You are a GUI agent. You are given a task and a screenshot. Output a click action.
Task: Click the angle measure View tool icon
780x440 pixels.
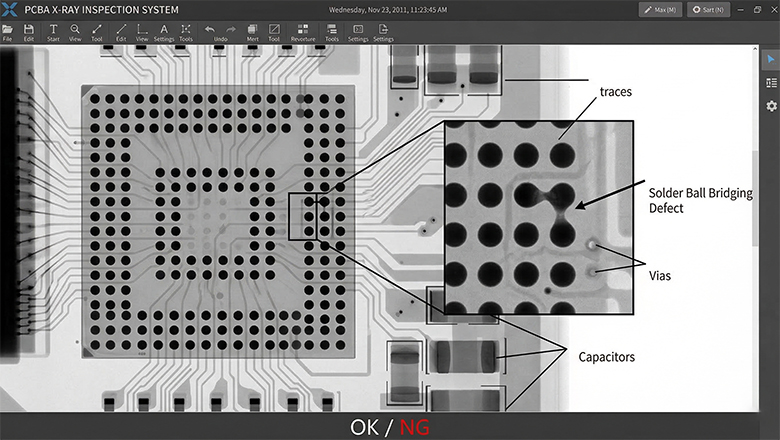click(143, 30)
